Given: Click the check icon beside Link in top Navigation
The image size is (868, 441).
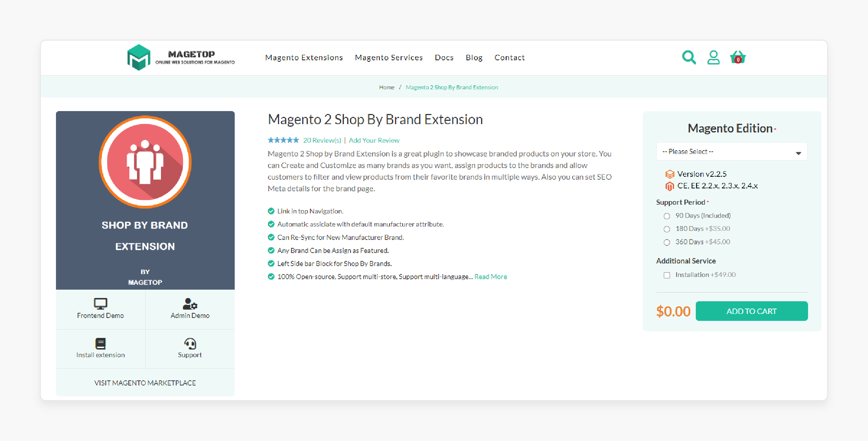Looking at the screenshot, I should [271, 211].
